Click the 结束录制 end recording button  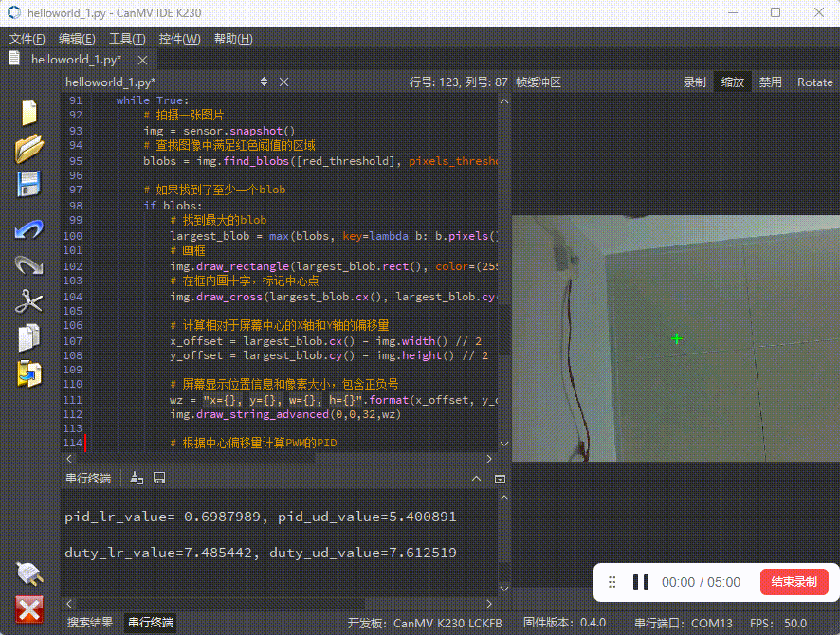click(794, 582)
